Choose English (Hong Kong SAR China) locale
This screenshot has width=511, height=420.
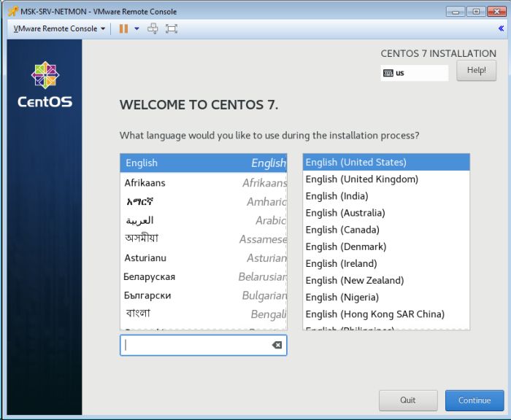coord(386,314)
